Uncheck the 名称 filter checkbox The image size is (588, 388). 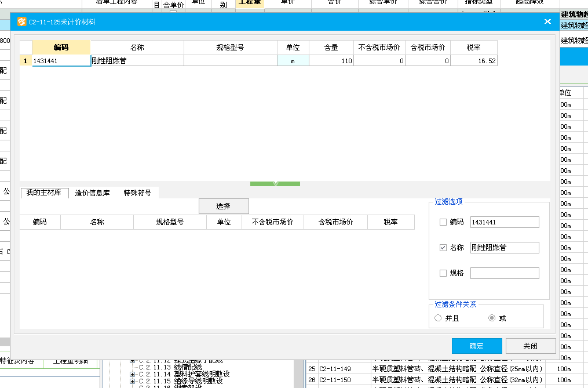443,248
